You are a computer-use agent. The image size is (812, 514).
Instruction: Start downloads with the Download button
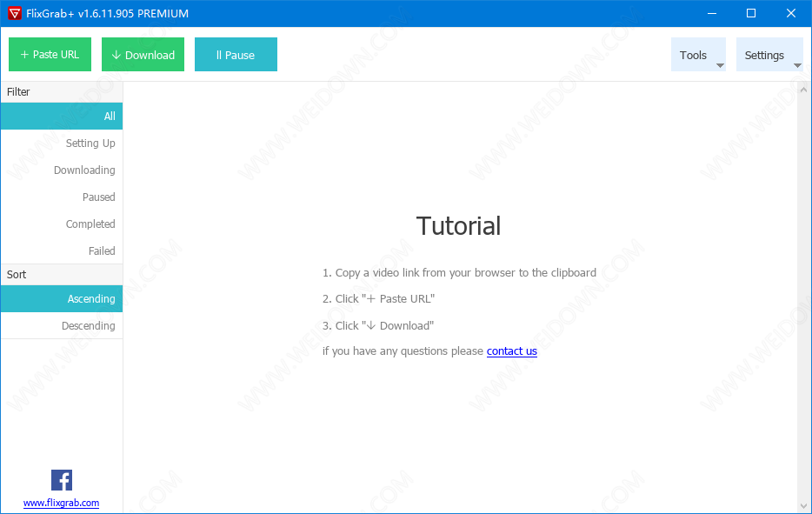[x=143, y=55]
